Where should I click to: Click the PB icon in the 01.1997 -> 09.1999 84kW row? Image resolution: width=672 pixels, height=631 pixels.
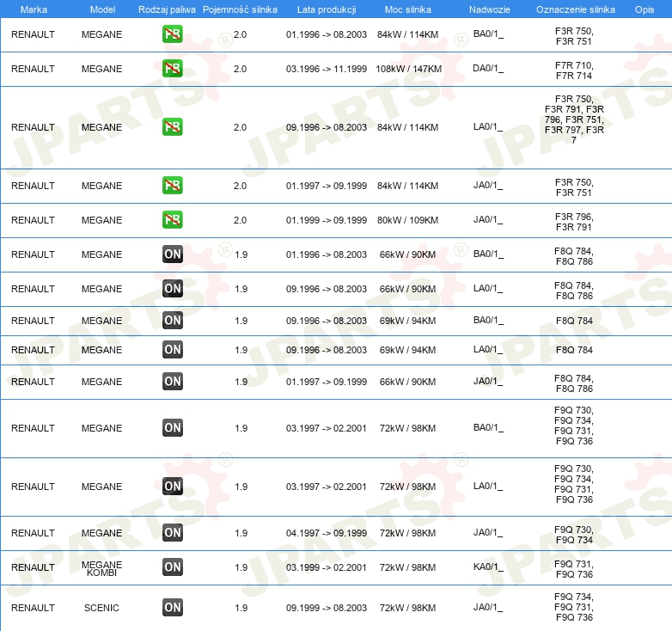point(172,186)
